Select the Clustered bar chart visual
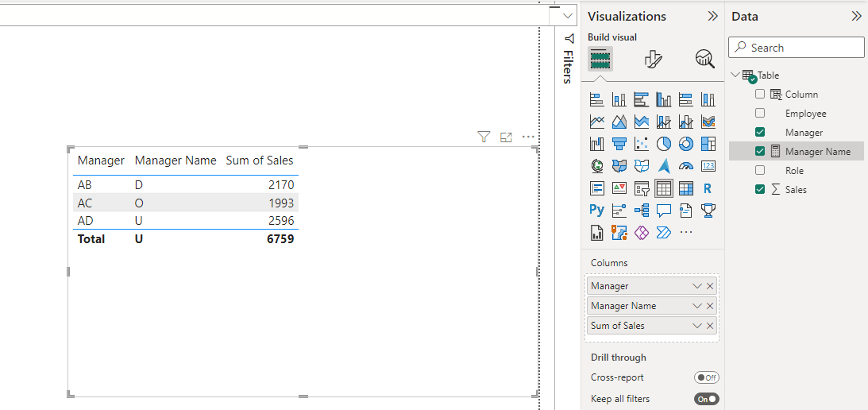The width and height of the screenshot is (868, 410). 641,100
